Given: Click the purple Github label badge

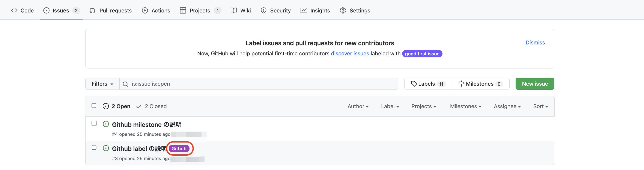Looking at the screenshot, I should (x=179, y=149).
